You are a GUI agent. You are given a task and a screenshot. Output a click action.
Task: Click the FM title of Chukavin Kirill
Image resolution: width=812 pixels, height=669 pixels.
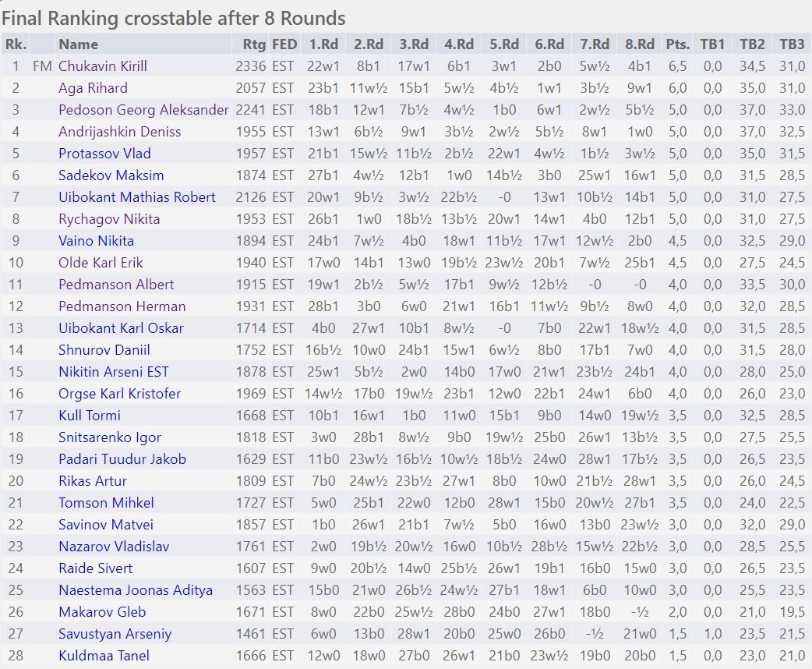42,66
